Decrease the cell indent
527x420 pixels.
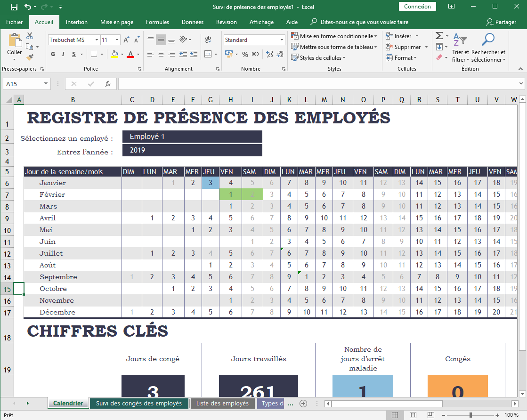pos(183,54)
